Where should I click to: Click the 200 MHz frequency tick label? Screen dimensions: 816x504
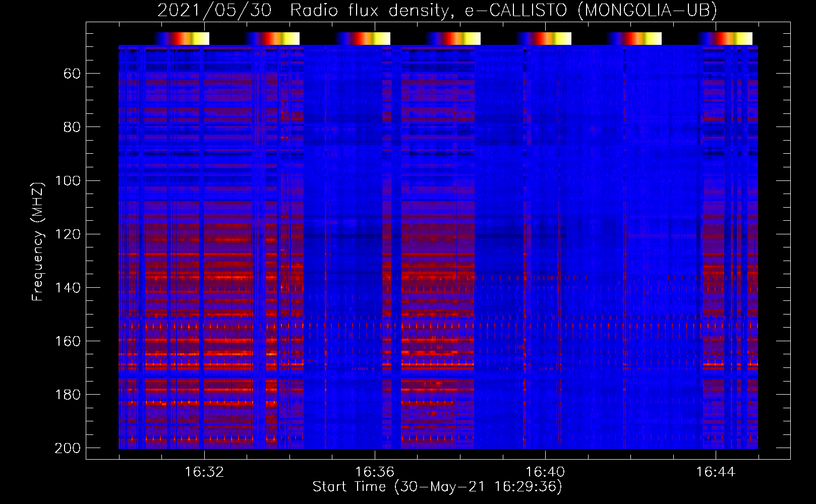[68, 448]
